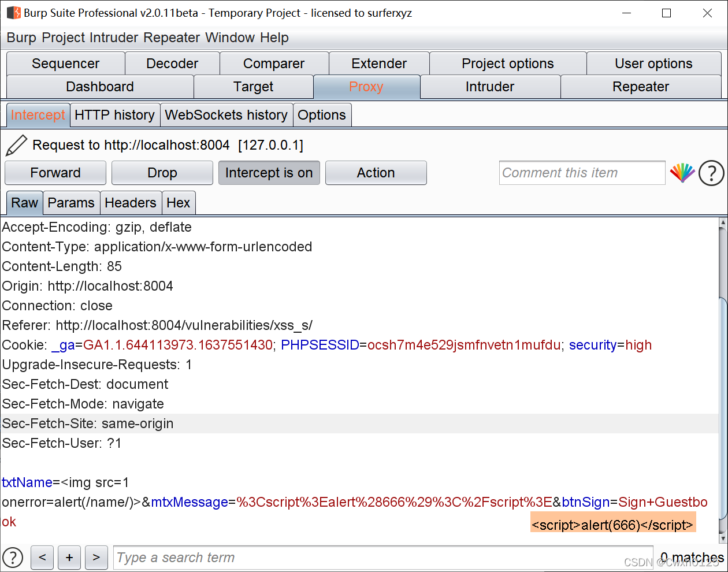Viewport: 728px width, 572px height.
Task: Open the Repeater menu
Action: click(x=172, y=38)
